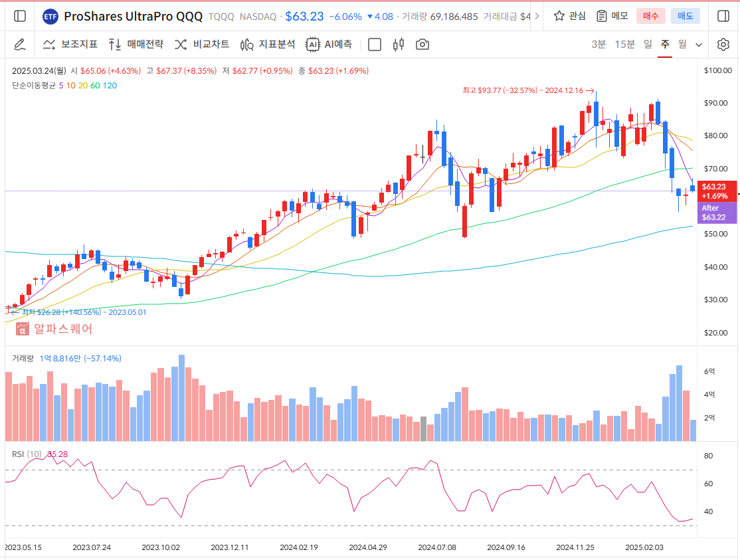Select the pencil drawing tool
Image resolution: width=740 pixels, height=560 pixels.
[x=19, y=45]
